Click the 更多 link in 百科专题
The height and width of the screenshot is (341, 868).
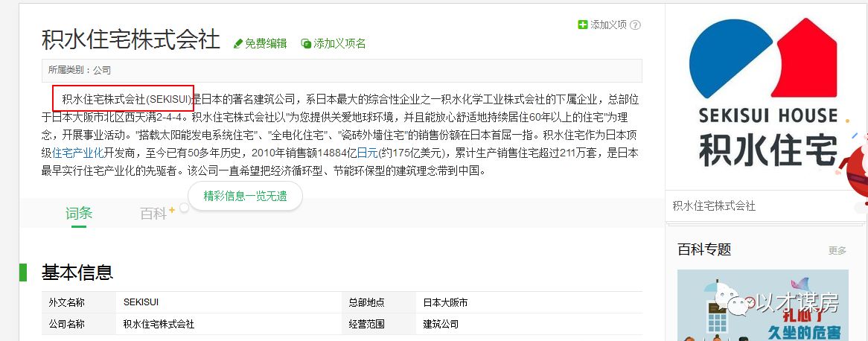(837, 250)
